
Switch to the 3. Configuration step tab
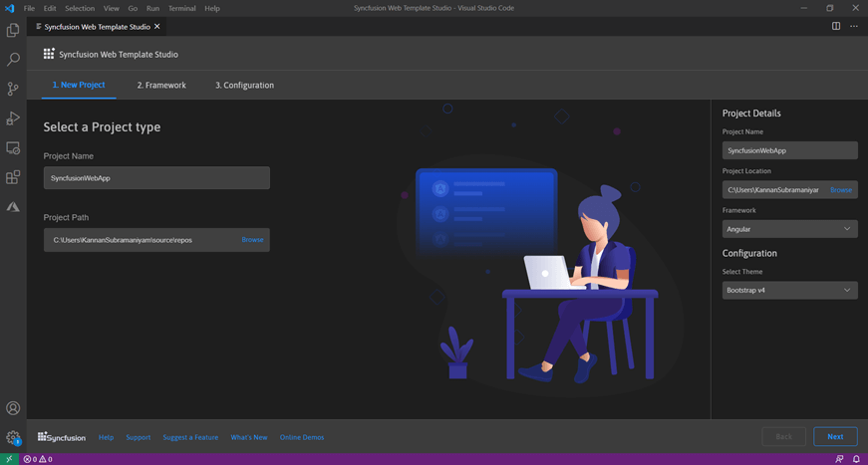(245, 86)
